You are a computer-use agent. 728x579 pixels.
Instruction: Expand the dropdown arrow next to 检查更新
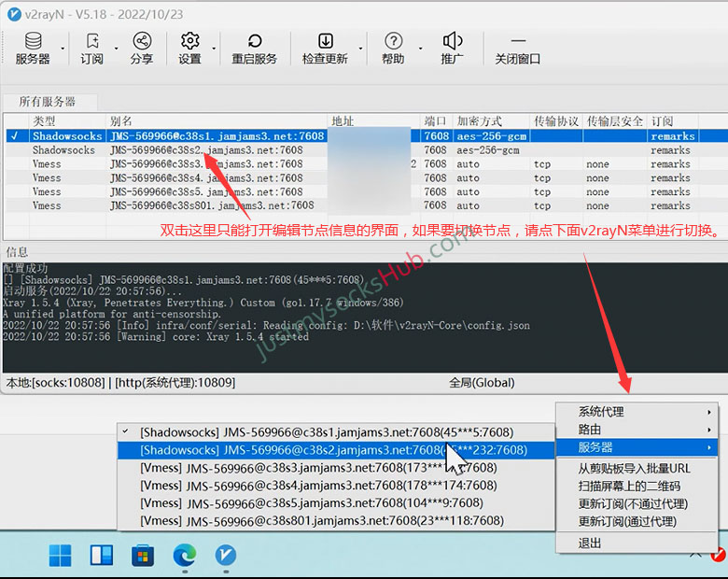point(360,49)
